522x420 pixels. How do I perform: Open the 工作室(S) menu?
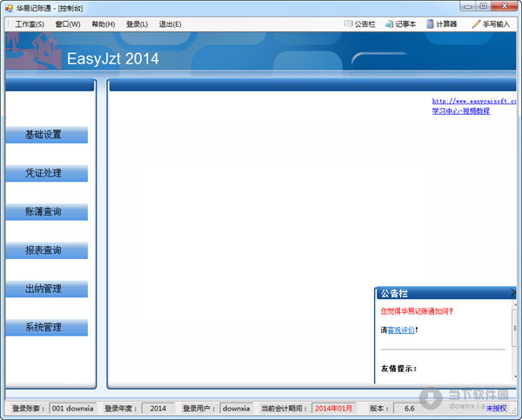(30, 24)
